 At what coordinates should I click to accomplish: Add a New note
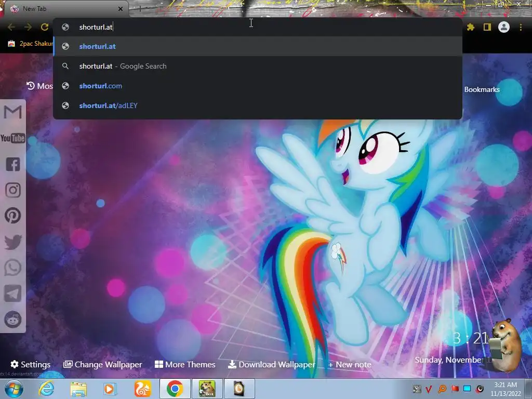point(350,364)
